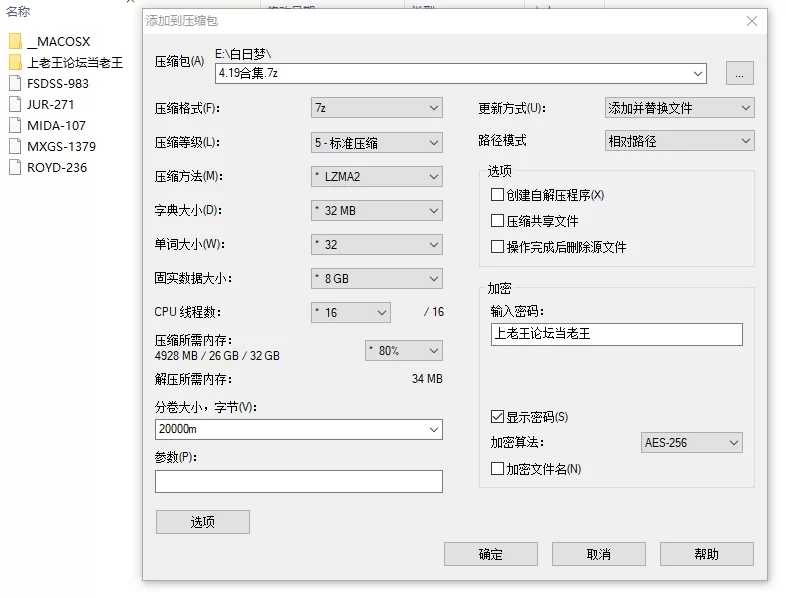The image size is (786, 598).
Task: Open the 压缩格式 7z format dropdown
Action: [376, 108]
